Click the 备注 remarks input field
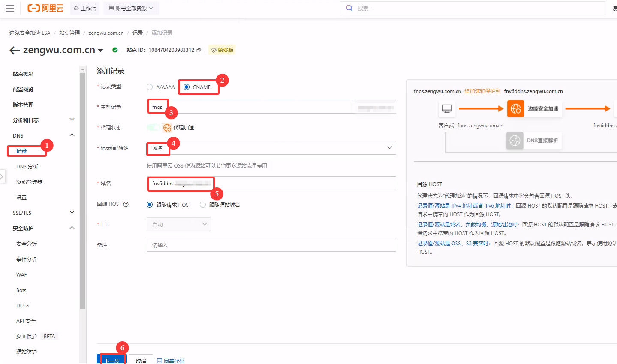Screen dimensions: 617x364 point(271,245)
